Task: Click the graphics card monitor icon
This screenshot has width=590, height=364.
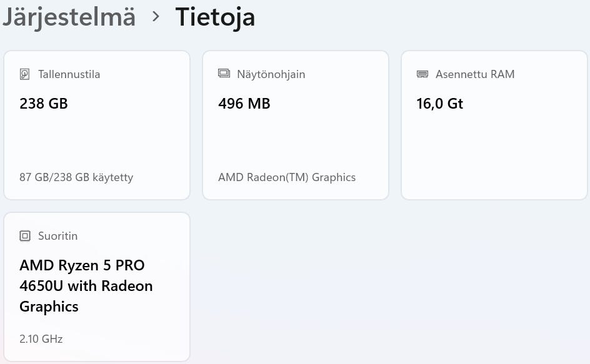Action: click(x=224, y=74)
